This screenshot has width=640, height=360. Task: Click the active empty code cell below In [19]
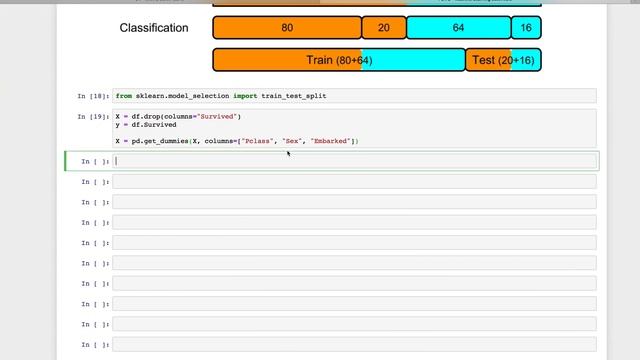(354, 161)
